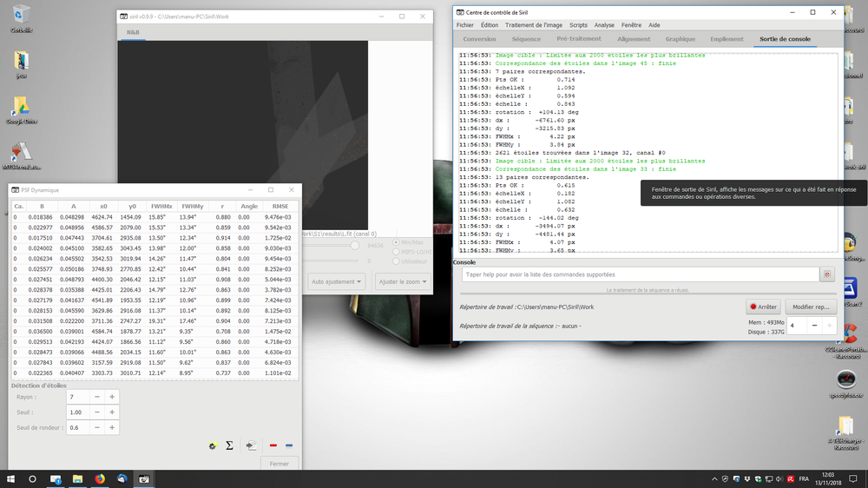Click the Sigma average icon
This screenshot has width=868, height=488.
(229, 445)
